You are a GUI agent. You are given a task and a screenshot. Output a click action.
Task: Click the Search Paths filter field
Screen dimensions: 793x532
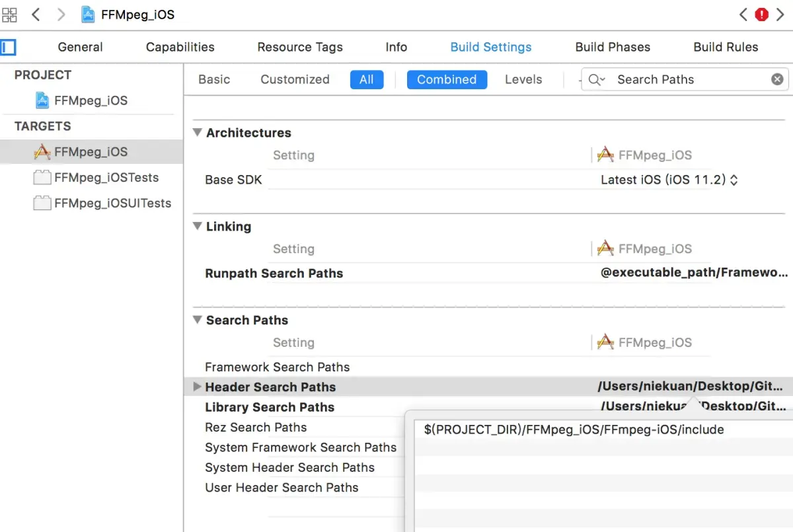point(685,79)
